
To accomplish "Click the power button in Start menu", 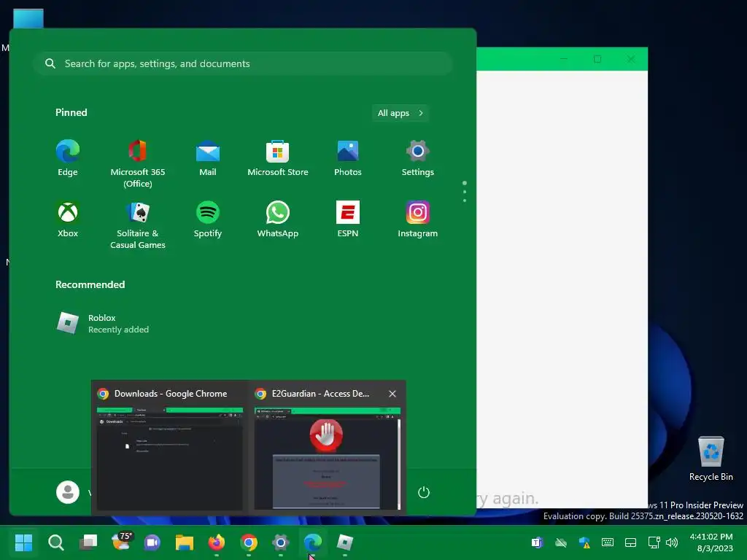I will [424, 492].
